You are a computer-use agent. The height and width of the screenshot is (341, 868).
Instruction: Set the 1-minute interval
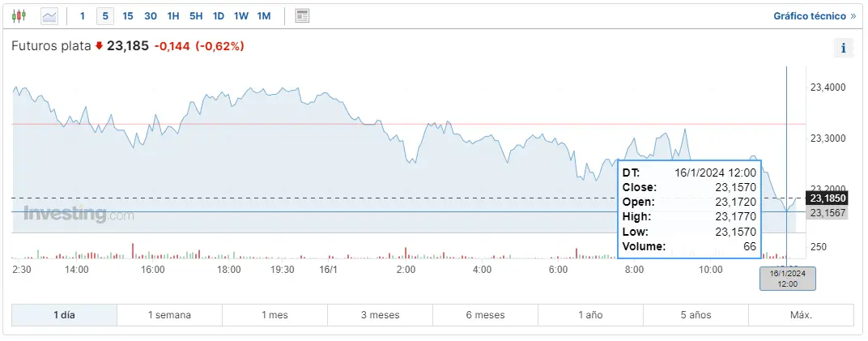tap(82, 16)
